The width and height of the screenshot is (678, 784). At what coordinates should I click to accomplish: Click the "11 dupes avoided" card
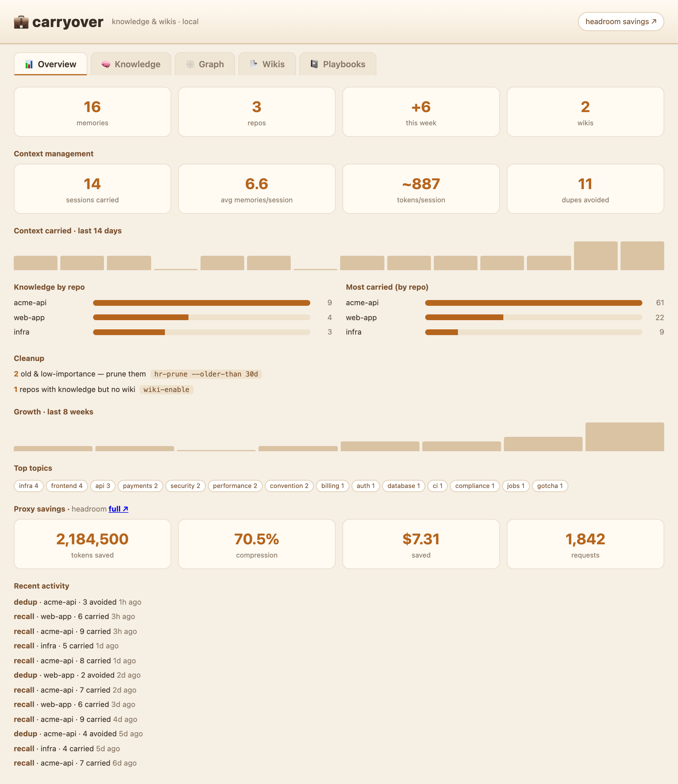pyautogui.click(x=585, y=189)
